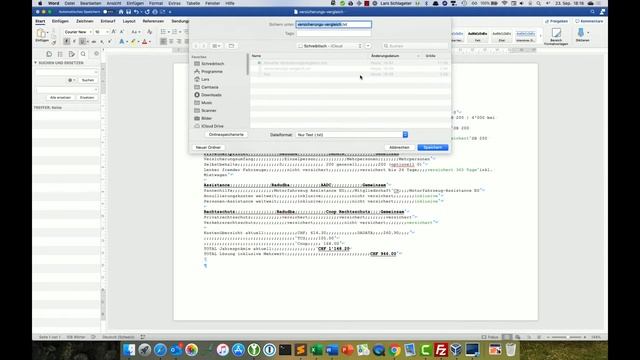640x360 pixels.
Task: Open search options gear dropdown in sidebar
Action: 72,80
